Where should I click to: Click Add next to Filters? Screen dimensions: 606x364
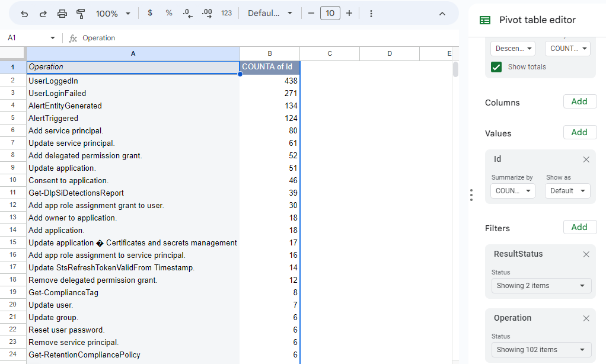579,226
